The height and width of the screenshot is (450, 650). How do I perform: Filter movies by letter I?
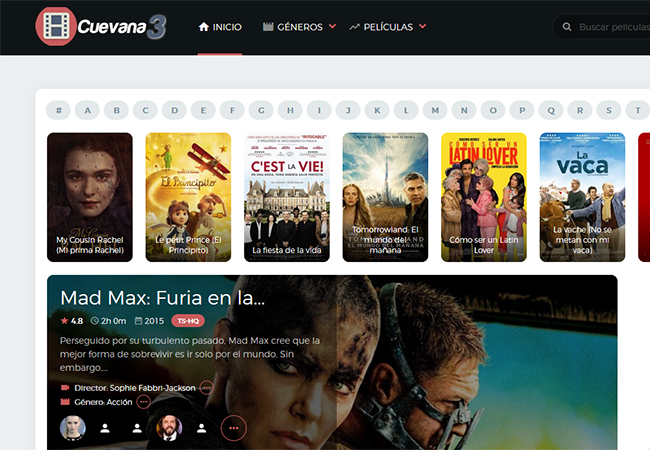[x=319, y=110]
